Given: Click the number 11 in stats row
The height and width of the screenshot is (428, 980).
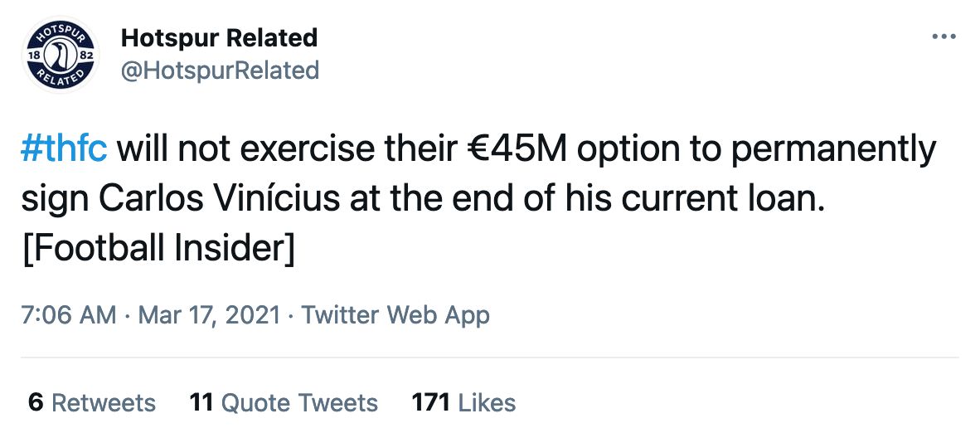Looking at the screenshot, I should click(x=201, y=403).
